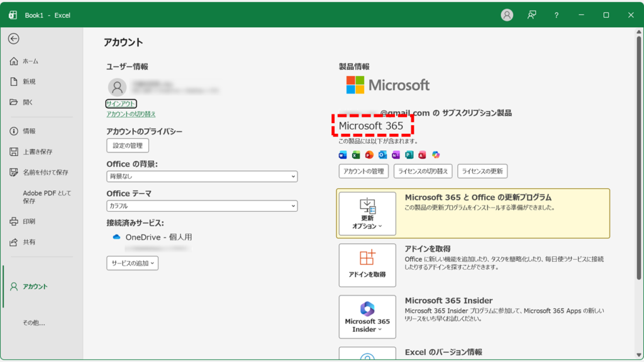Expand the サービスの追加 dropdown
644x362 pixels.
click(132, 263)
